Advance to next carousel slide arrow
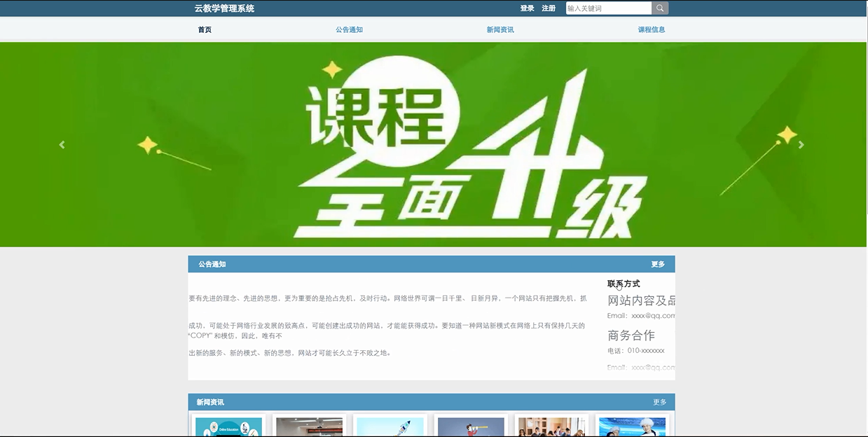This screenshot has height=437, width=868. [801, 145]
